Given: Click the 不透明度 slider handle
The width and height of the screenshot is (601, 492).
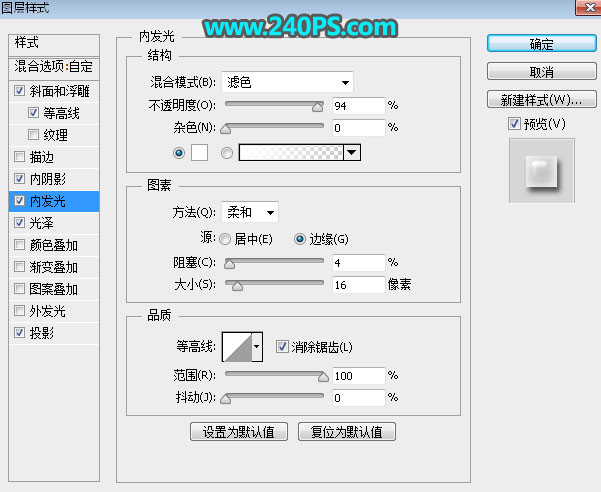Looking at the screenshot, I should 317,107.
